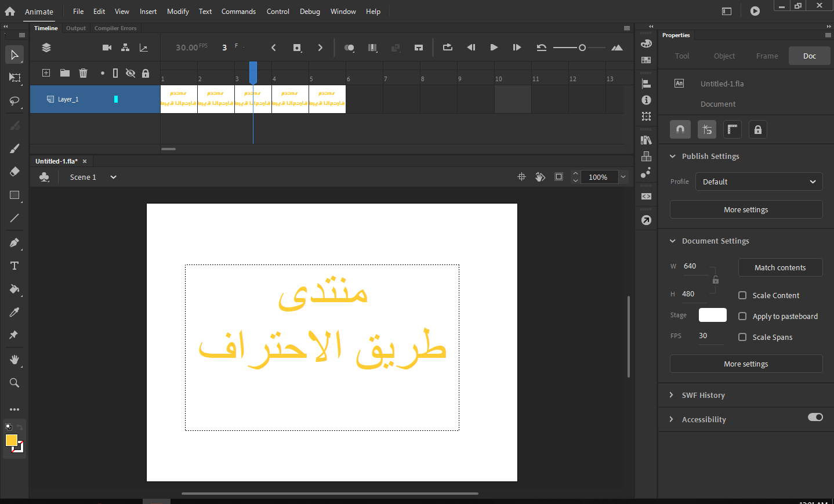Select the Text tool in the toolbar
This screenshot has height=504, width=834.
coord(14,266)
